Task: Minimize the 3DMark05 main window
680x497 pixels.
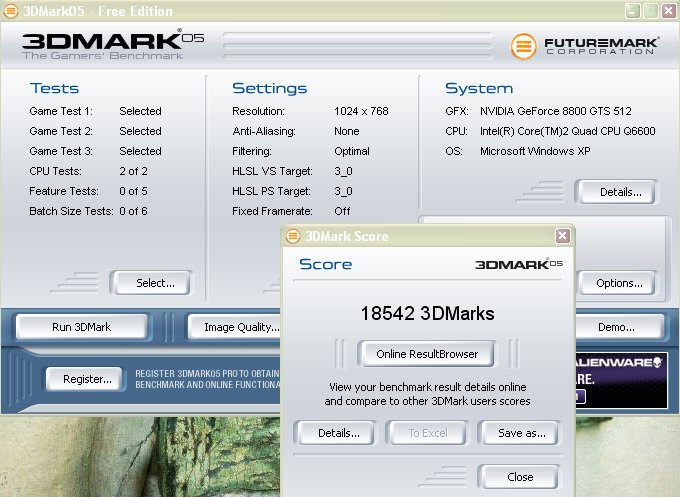Action: point(633,11)
